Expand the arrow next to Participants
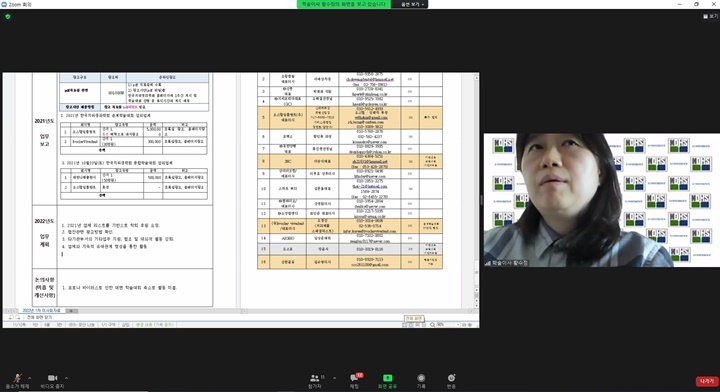The height and width of the screenshot is (392, 720). click(x=334, y=378)
